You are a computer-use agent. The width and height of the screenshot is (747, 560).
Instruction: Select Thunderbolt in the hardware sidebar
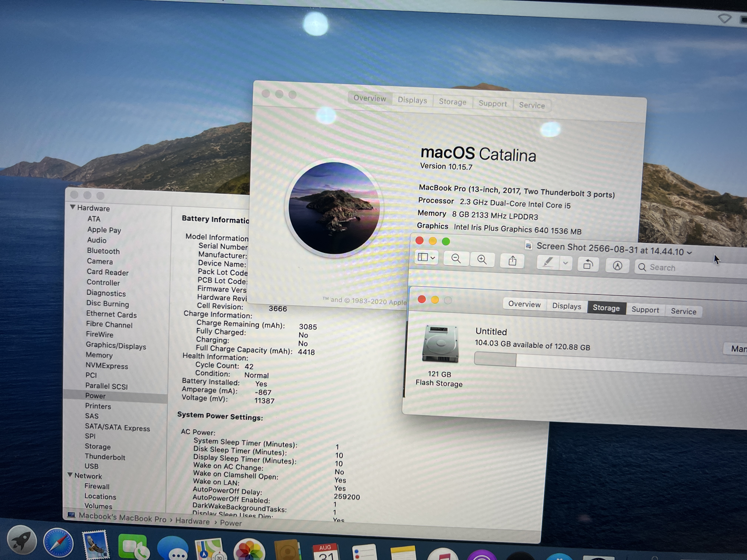105,457
